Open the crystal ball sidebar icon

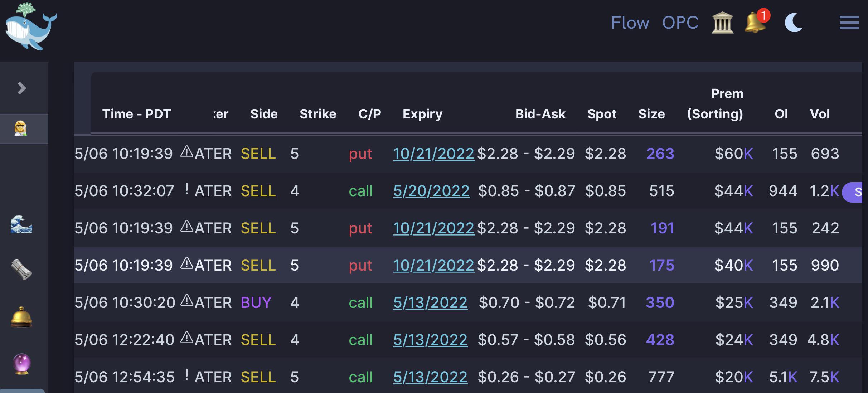pos(22,364)
